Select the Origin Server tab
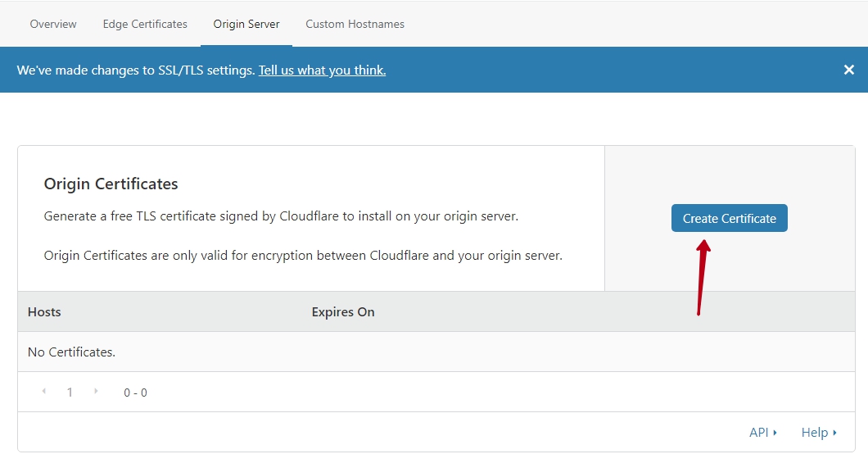Image resolution: width=868 pixels, height=454 pixels. coord(246,24)
